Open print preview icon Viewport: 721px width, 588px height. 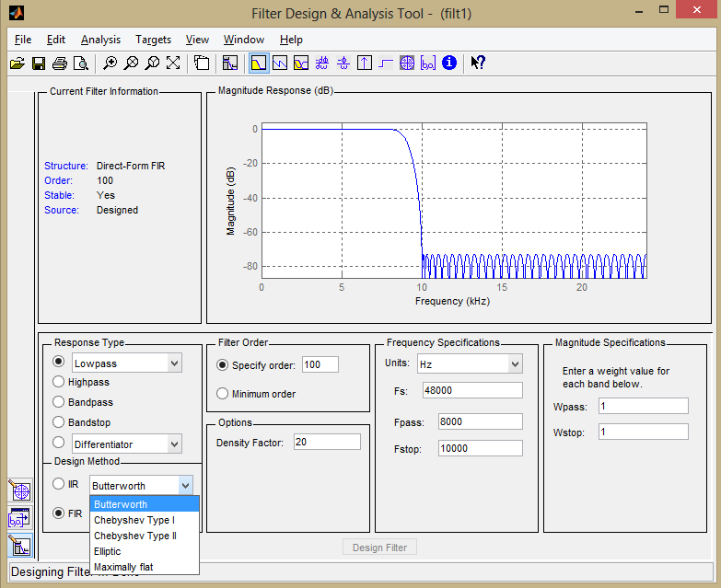pyautogui.click(x=81, y=63)
